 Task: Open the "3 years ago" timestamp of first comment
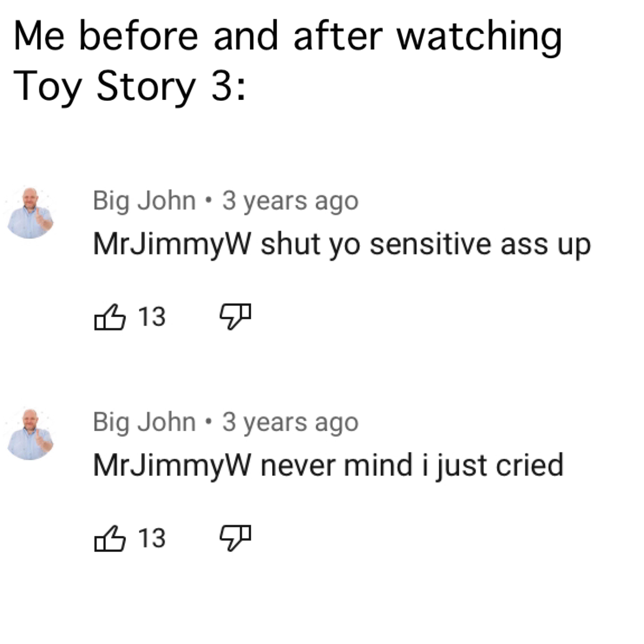(290, 201)
